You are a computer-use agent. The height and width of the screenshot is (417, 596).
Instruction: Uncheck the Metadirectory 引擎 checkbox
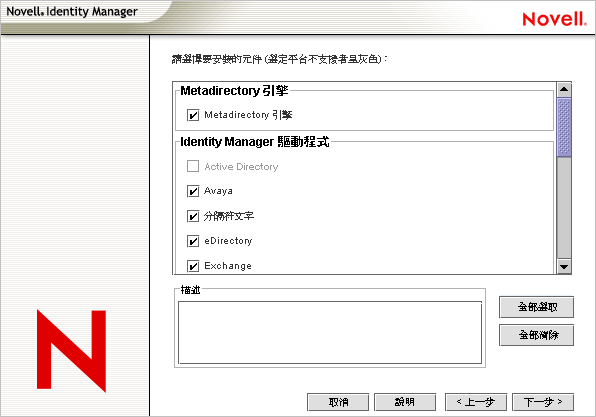[193, 115]
